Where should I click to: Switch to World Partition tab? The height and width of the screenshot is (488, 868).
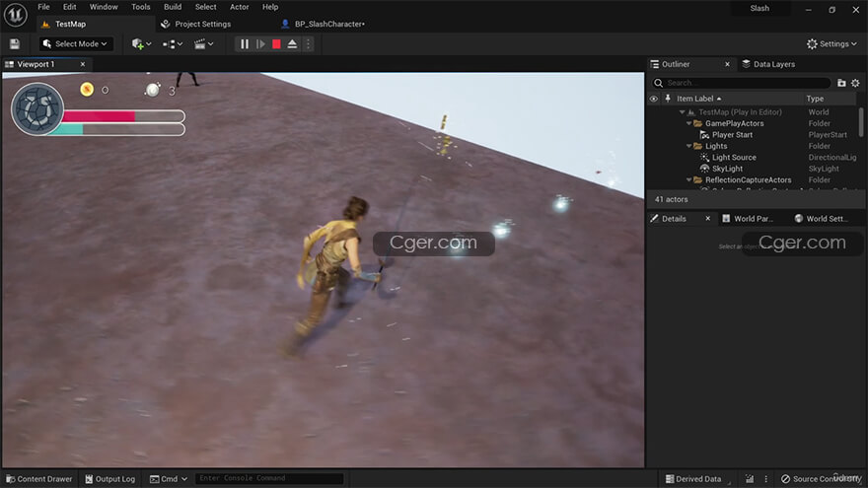748,219
